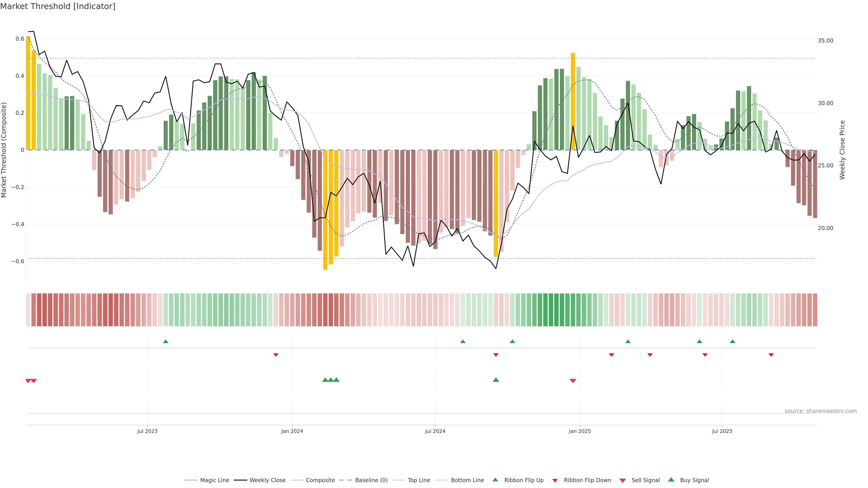Select the ribbon flip down marker before Jan 2024
Screen dimensions: 868x488
click(276, 355)
